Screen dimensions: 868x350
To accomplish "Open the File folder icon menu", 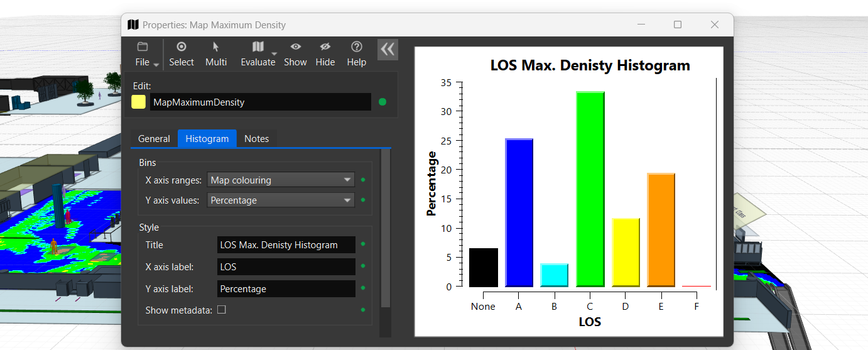I will (143, 47).
